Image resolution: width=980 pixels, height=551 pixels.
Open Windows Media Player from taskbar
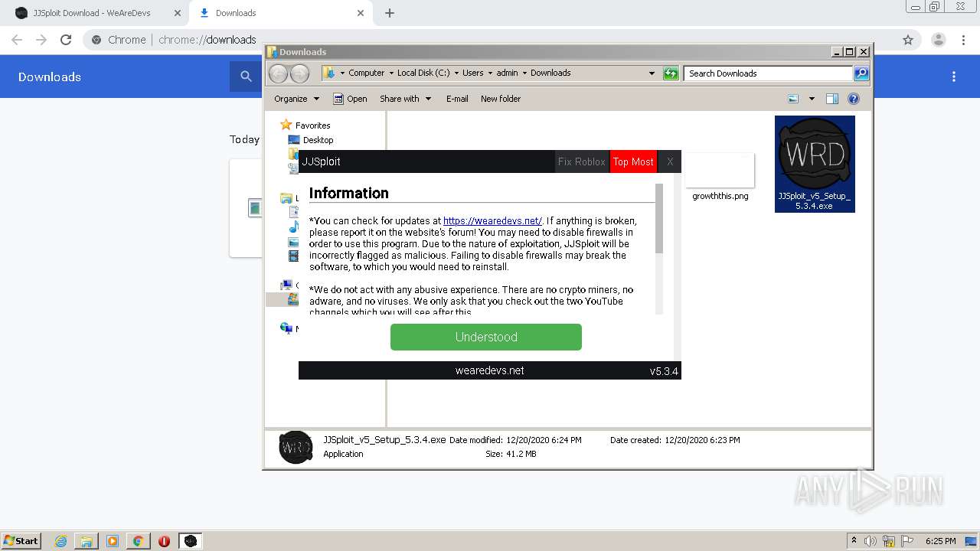113,541
